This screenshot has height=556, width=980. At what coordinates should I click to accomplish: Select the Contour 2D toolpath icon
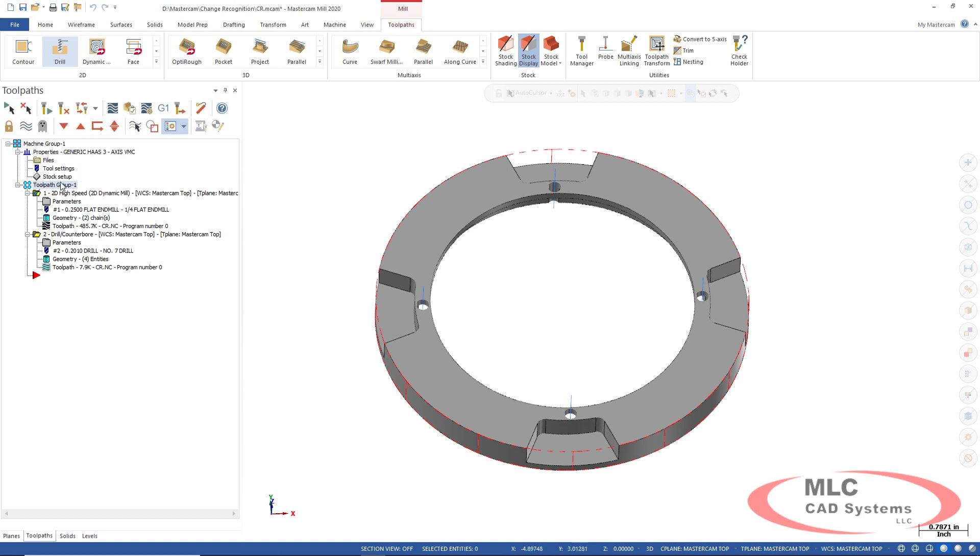(x=23, y=52)
